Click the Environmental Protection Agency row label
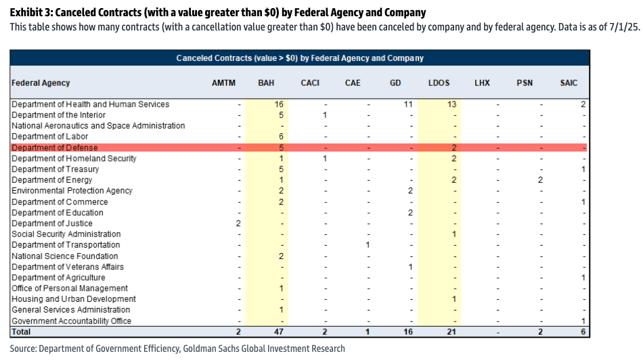The image size is (643, 364). [72, 191]
